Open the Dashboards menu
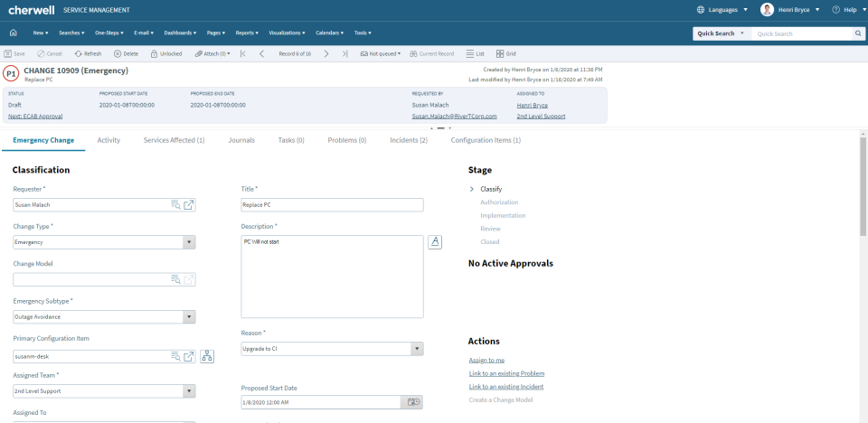 point(181,33)
